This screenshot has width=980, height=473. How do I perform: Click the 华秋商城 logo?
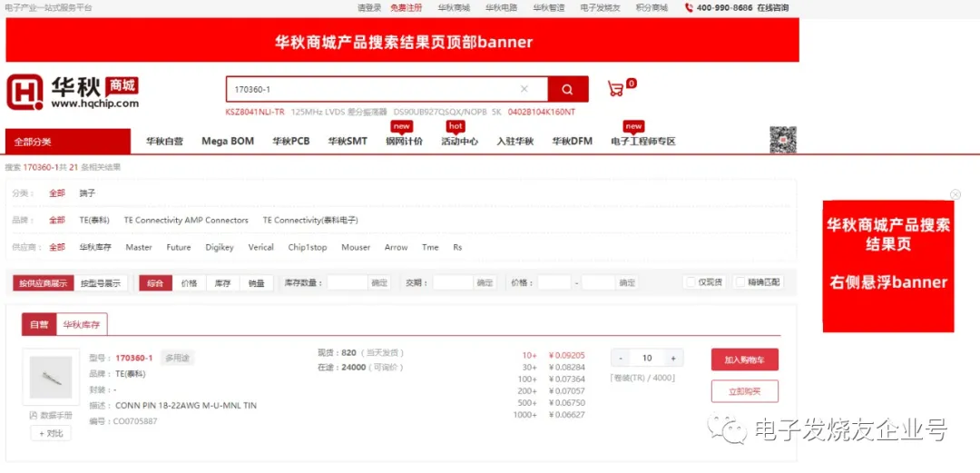click(x=73, y=92)
